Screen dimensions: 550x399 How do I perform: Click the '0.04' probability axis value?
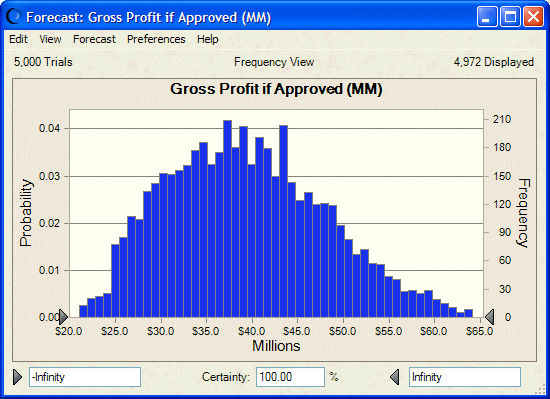pos(49,128)
